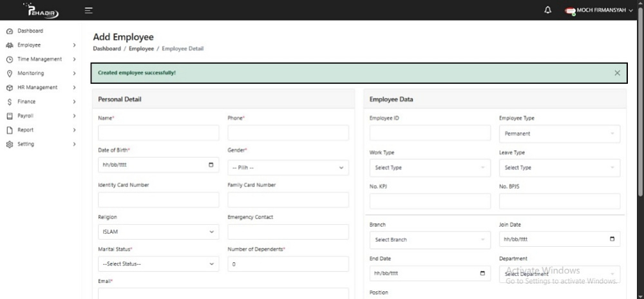Viewport: 644px width, 299px height.
Task: Follow the Dashboard breadcrumb link
Action: click(107, 48)
